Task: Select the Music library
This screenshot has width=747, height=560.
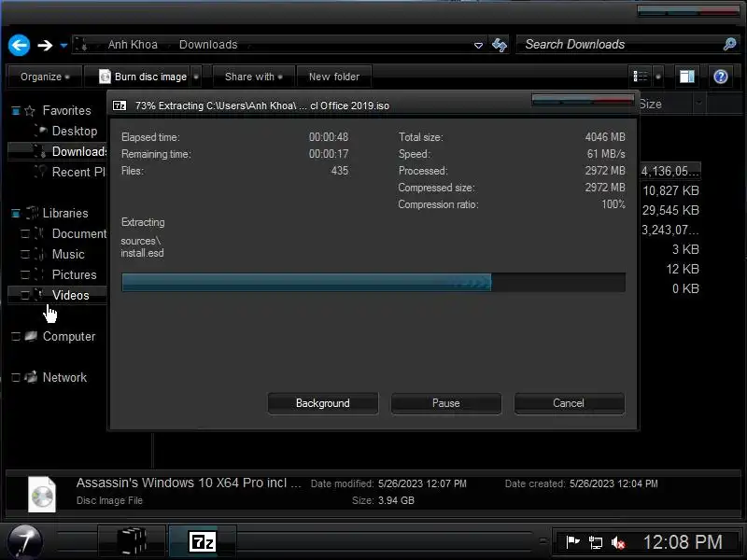Action: (x=68, y=254)
